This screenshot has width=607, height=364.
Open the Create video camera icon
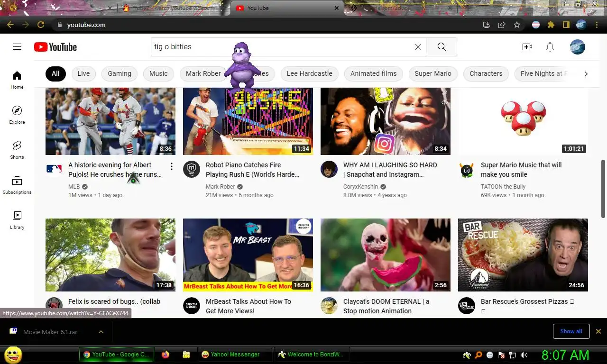tap(527, 47)
